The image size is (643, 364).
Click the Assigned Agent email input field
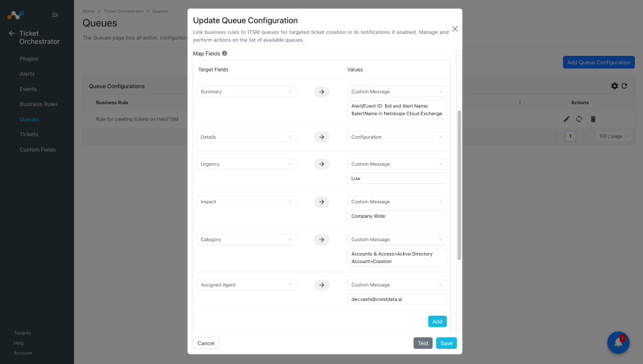(397, 299)
